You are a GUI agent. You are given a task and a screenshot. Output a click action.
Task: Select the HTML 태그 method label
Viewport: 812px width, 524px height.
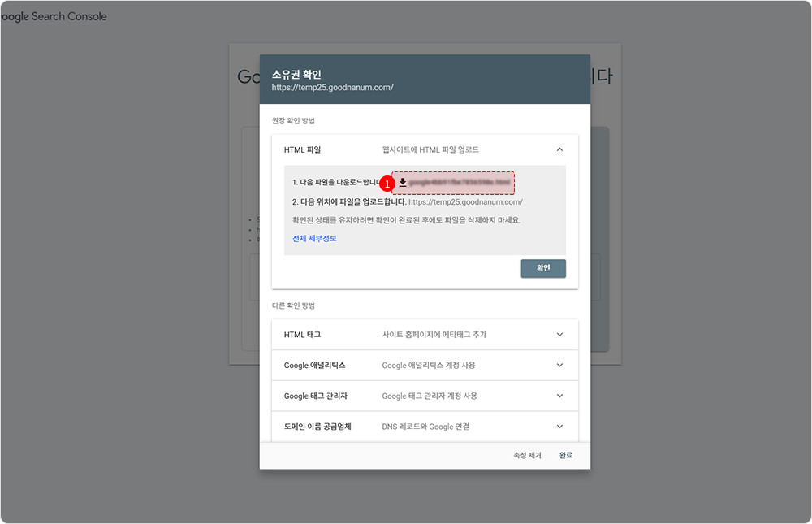tap(303, 334)
